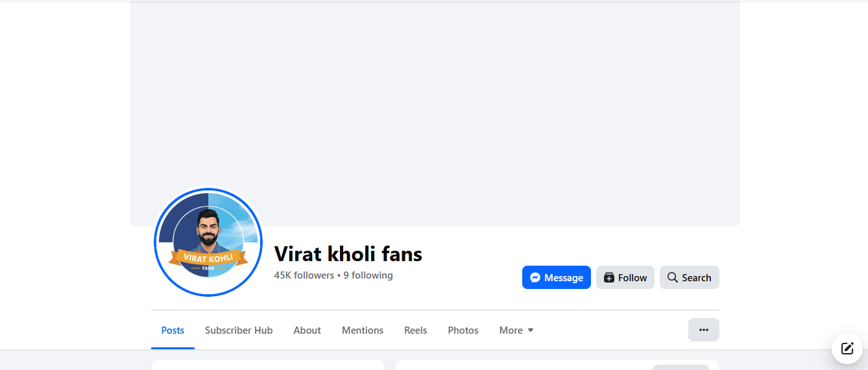Click the Virat kholi fans page title

click(348, 254)
